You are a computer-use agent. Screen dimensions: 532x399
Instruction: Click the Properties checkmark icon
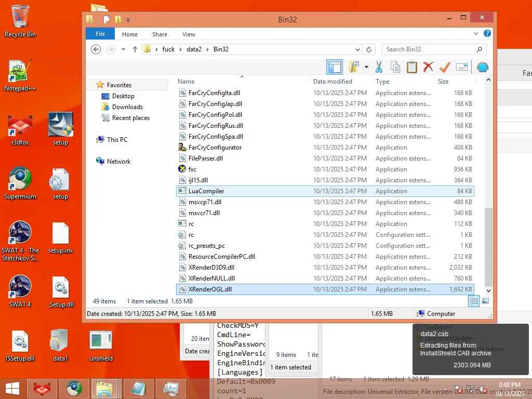[445, 67]
